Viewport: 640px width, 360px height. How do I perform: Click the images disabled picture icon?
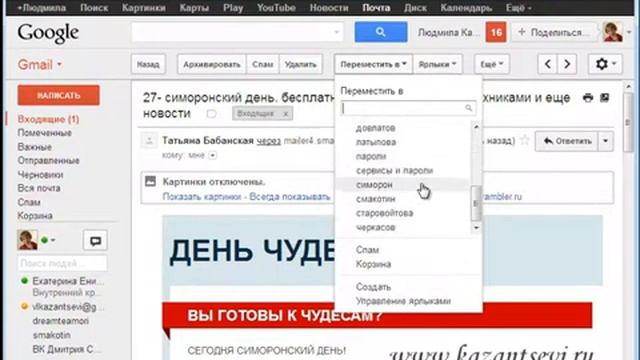point(151,181)
